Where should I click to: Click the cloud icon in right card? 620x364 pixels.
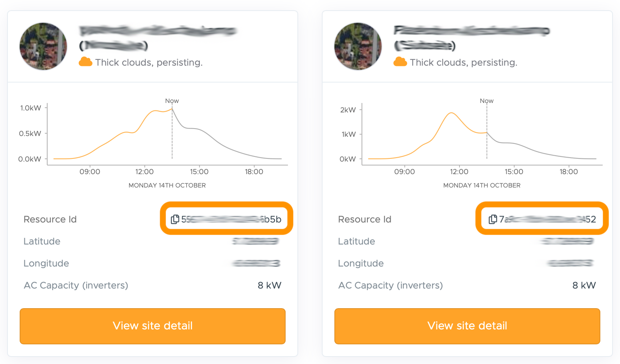pyautogui.click(x=400, y=62)
